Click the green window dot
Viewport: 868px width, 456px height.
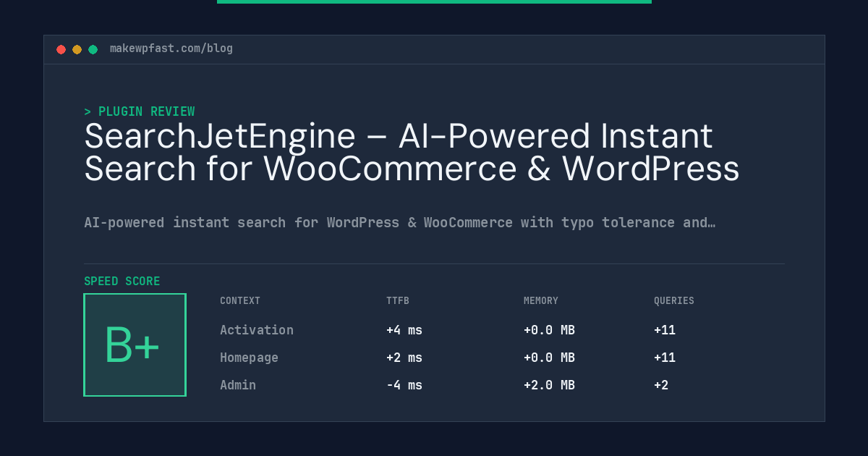point(93,49)
